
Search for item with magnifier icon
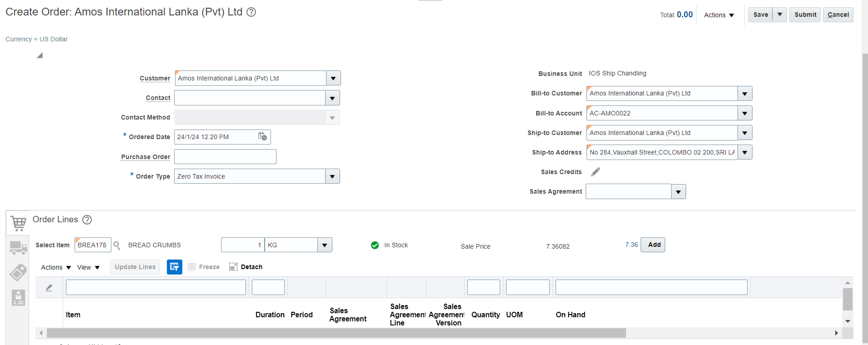click(116, 245)
